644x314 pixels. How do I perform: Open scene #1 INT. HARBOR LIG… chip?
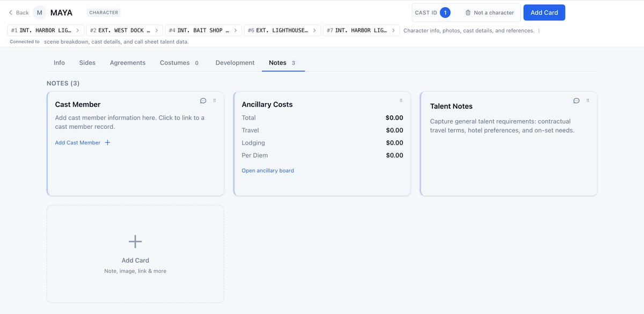[x=46, y=31]
